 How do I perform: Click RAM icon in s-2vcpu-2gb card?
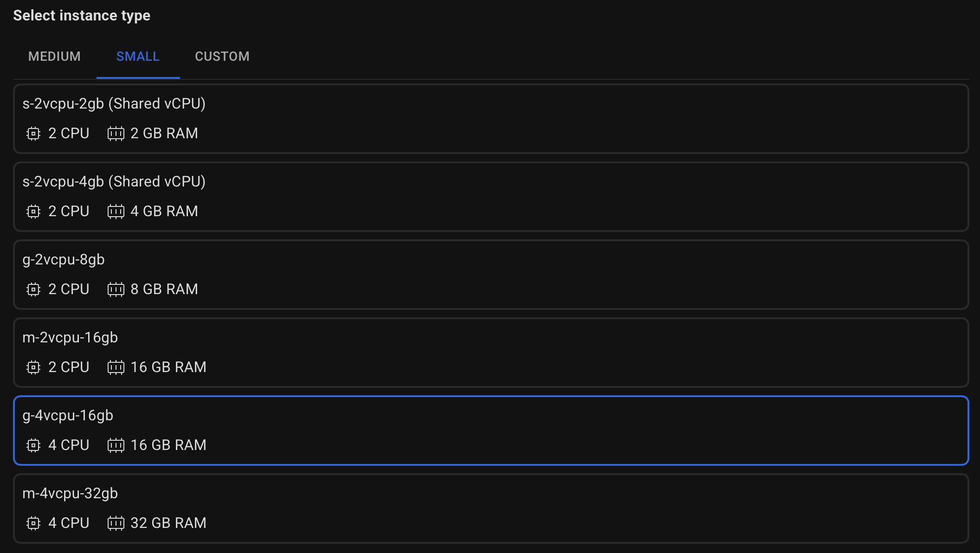click(x=116, y=134)
